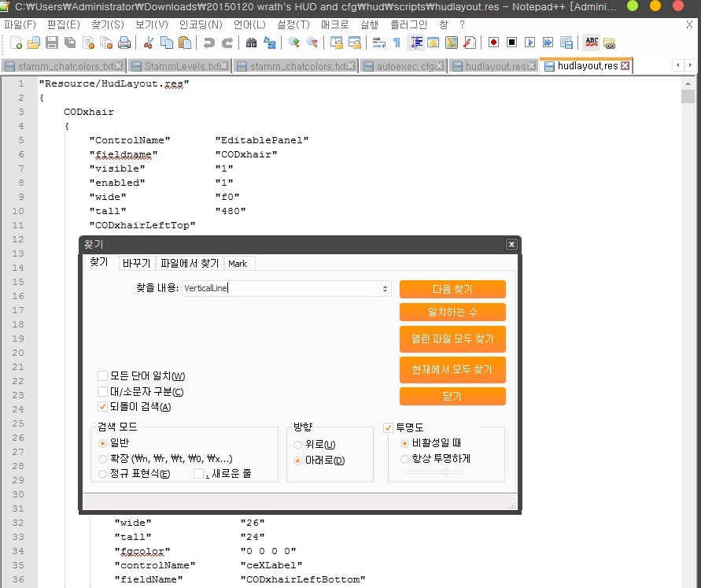Enable the 모든 단어 일치 checkbox
The width and height of the screenshot is (701, 588).
[x=102, y=376]
